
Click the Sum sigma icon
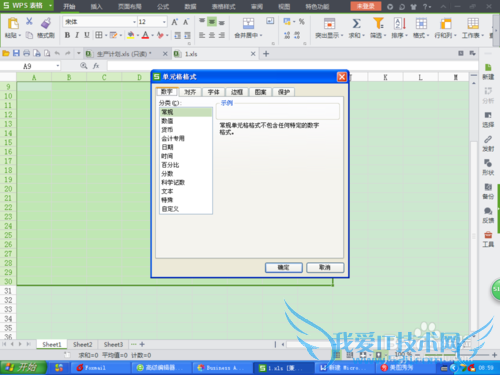(x=356, y=24)
